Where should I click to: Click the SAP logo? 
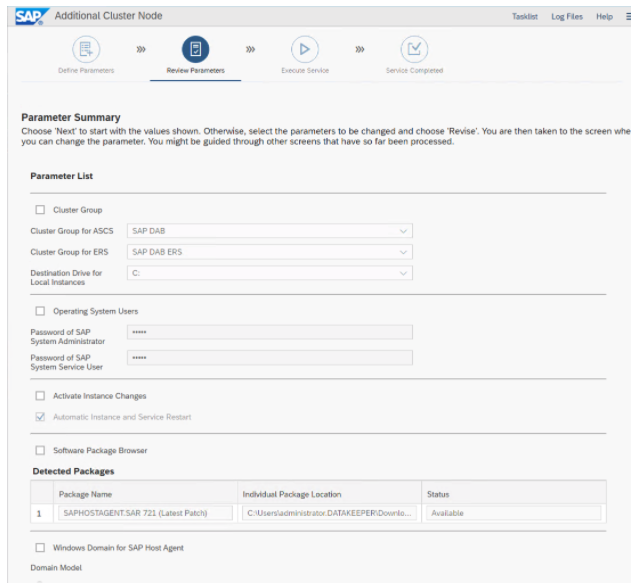coord(32,16)
